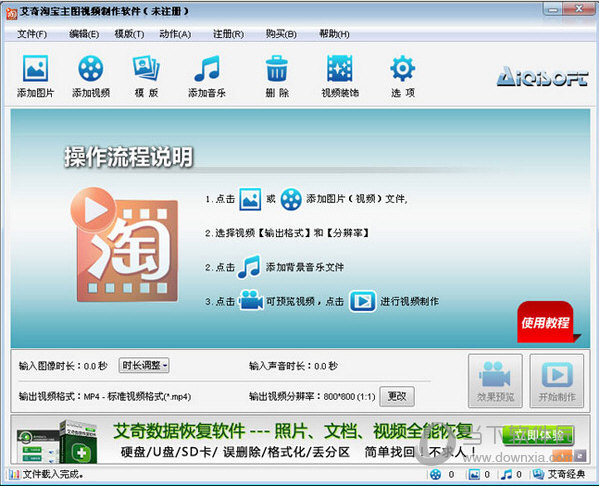The image size is (599, 487).
Task: Click the 输出视频分辨率 800*800 text
Action: (x=312, y=397)
